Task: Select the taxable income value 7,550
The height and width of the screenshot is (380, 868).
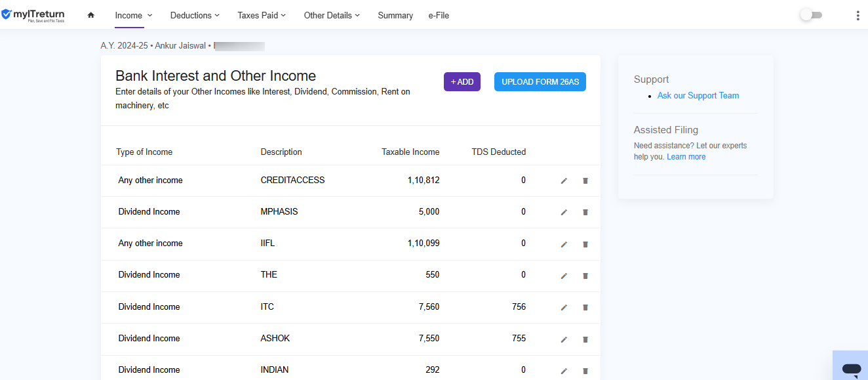Action: pyautogui.click(x=428, y=338)
